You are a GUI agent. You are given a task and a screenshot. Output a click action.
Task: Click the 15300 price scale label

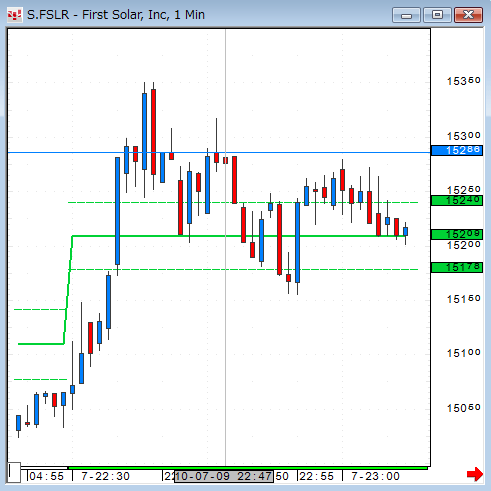tap(463, 136)
